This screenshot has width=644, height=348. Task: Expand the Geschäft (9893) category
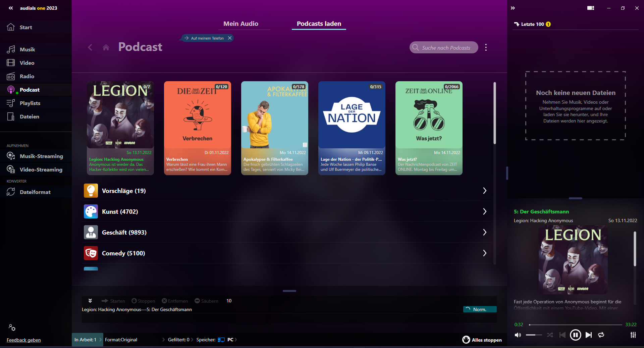pyautogui.click(x=287, y=232)
